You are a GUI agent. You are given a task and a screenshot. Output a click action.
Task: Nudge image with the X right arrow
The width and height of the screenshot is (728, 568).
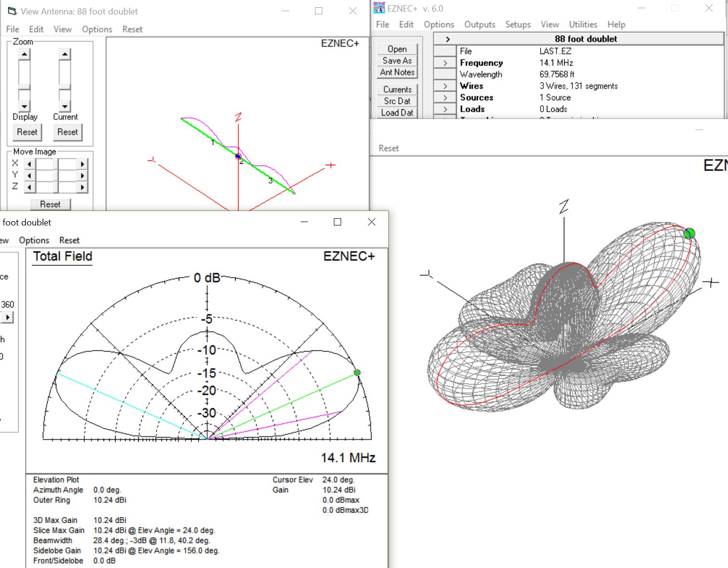[82, 163]
